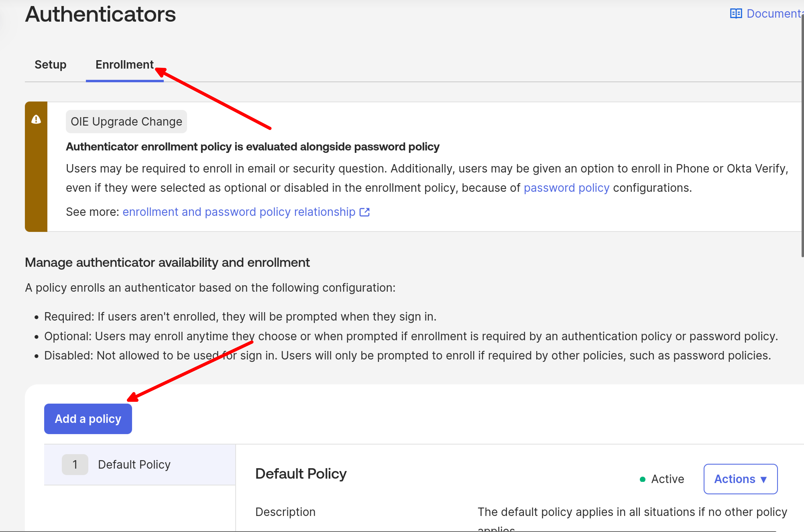Image resolution: width=804 pixels, height=532 pixels.
Task: Switch to the Setup tab
Action: 50,64
